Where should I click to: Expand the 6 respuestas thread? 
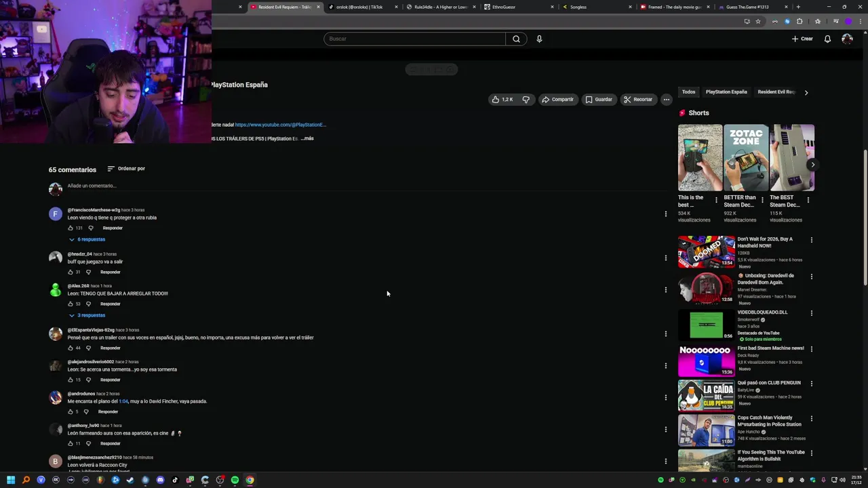click(x=87, y=239)
